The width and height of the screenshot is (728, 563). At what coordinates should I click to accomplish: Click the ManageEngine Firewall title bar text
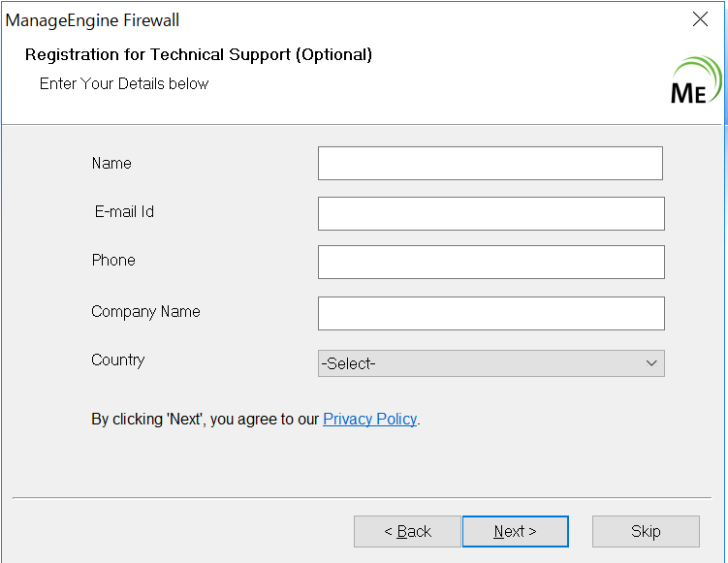click(x=93, y=20)
